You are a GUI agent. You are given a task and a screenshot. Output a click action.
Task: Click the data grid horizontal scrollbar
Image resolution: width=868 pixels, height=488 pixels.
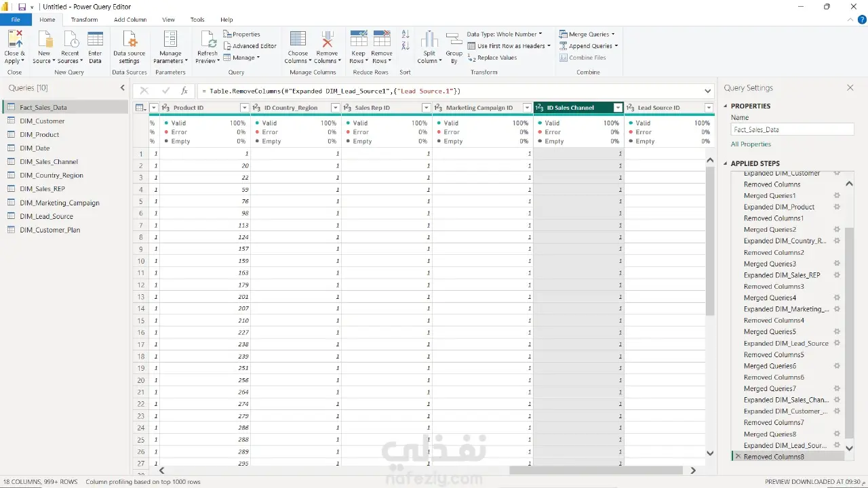click(597, 470)
